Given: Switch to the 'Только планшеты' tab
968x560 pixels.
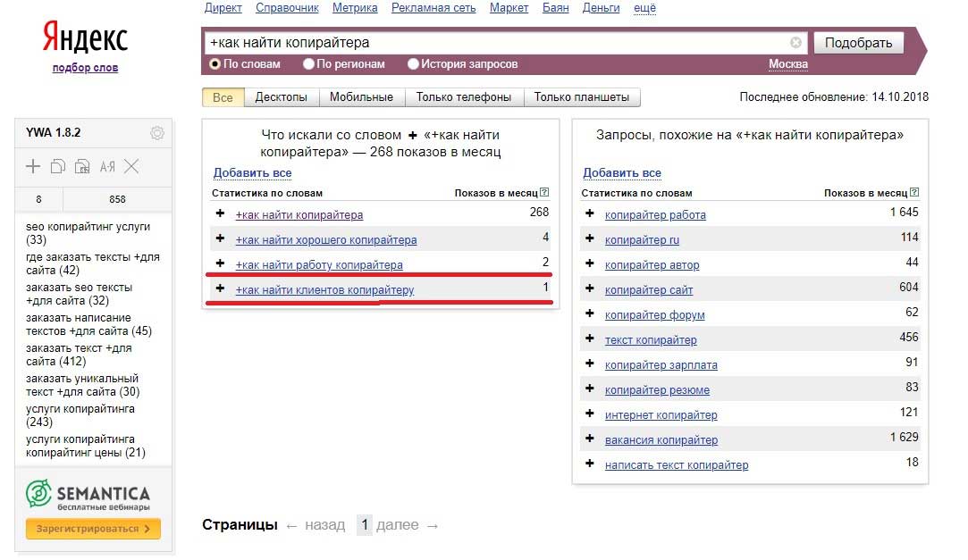Looking at the screenshot, I should [582, 97].
